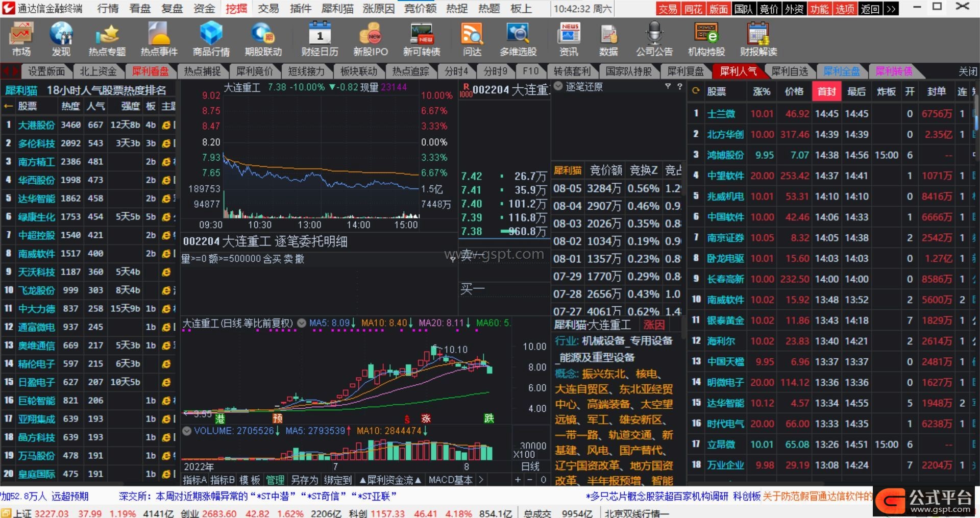Open the 热点事件 hot events icon
Image resolution: width=980 pixels, height=518 pixels.
pos(159,39)
